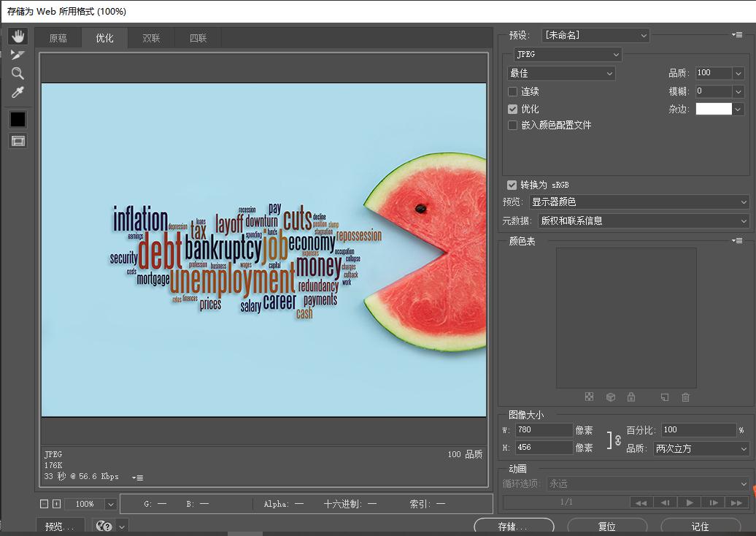The width and height of the screenshot is (756, 536).
Task: Select the Zoom tool
Action: [x=18, y=74]
